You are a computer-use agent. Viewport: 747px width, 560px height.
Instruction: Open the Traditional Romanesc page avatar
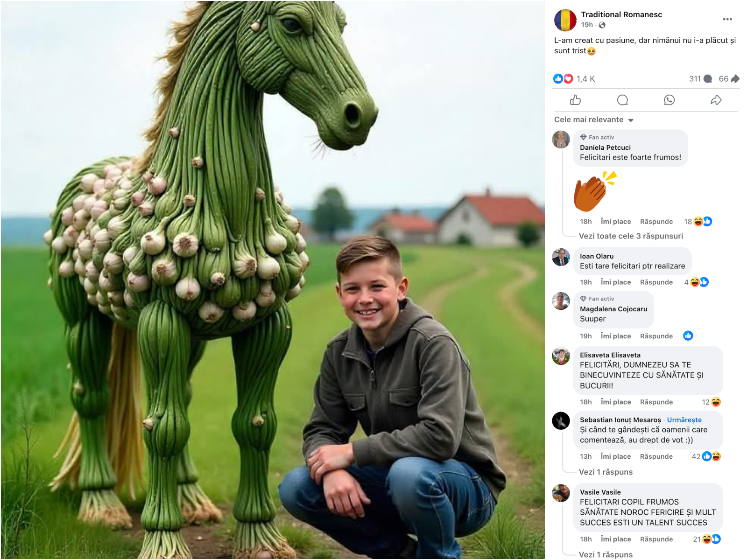(565, 20)
